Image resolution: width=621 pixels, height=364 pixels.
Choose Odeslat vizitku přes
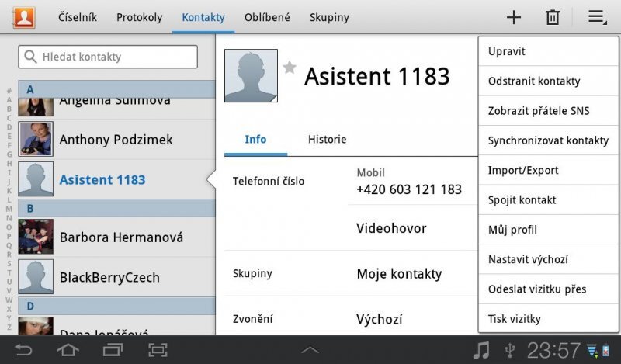(x=549, y=289)
